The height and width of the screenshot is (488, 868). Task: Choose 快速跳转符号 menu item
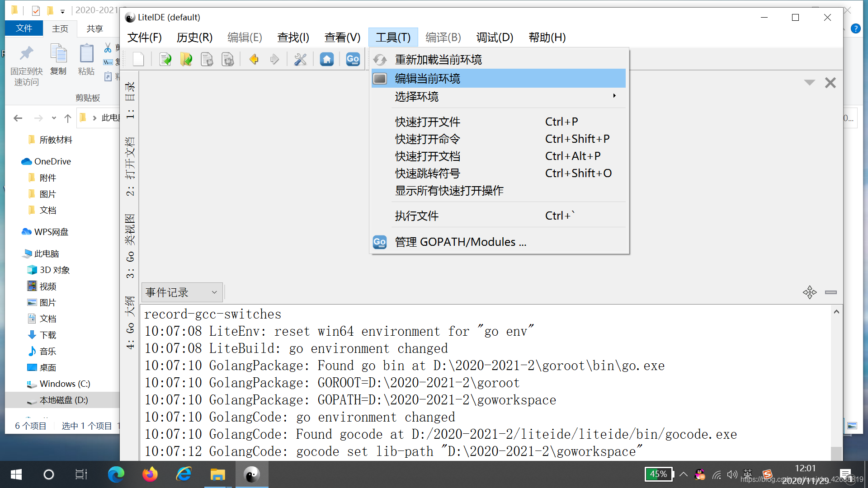click(x=499, y=173)
